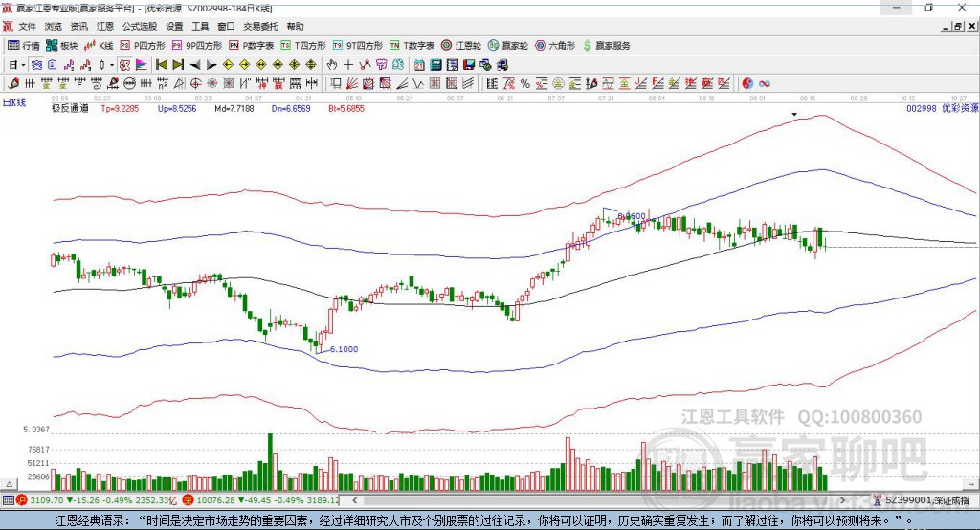Step chart right with black right arrow

[212, 64]
